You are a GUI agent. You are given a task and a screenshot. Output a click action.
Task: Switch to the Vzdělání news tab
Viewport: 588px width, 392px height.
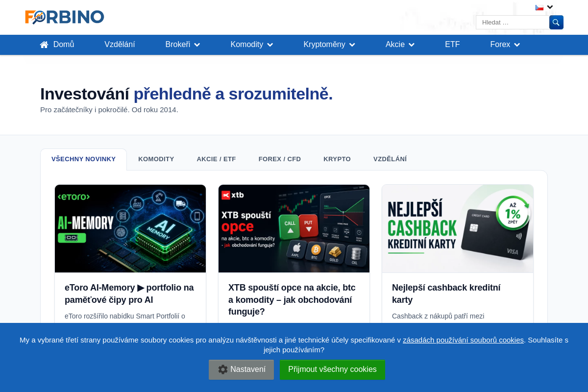point(390,159)
